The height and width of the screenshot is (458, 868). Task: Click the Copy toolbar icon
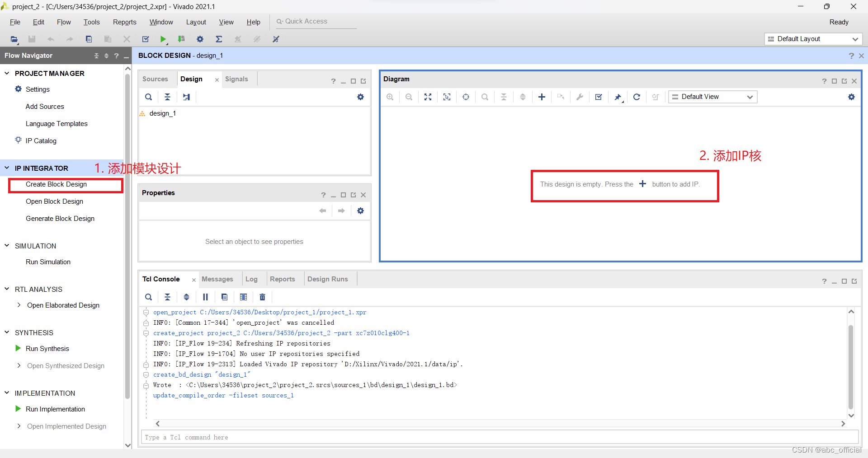pyautogui.click(x=89, y=39)
